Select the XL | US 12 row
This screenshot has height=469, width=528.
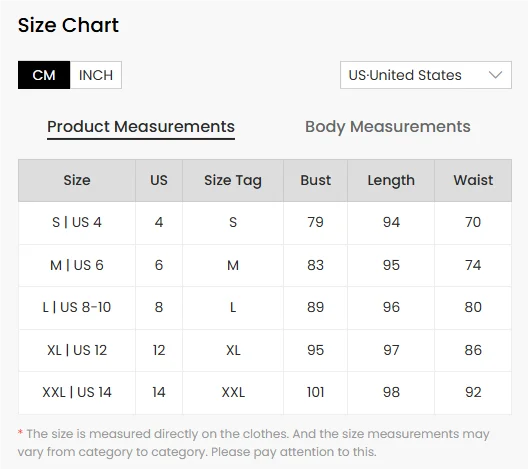265,350
